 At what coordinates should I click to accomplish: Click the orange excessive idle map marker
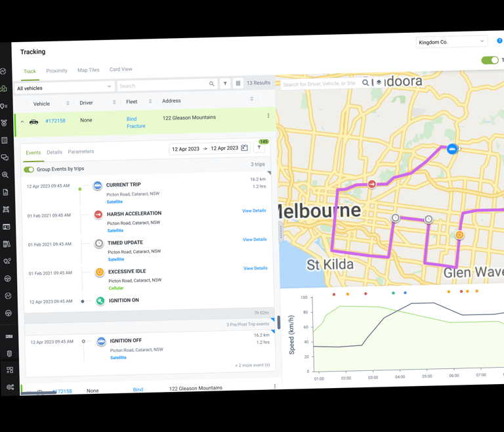click(x=459, y=235)
